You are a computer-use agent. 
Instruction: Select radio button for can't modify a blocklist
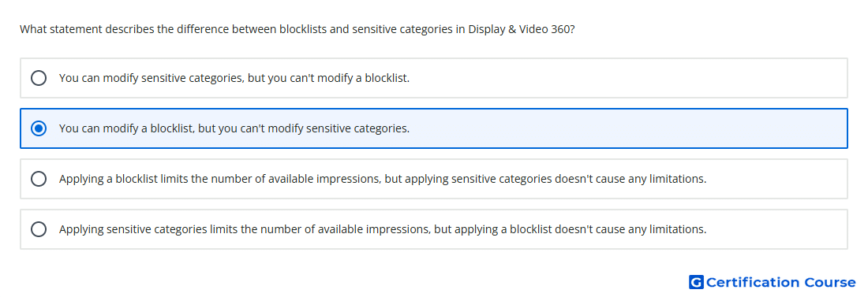39,78
